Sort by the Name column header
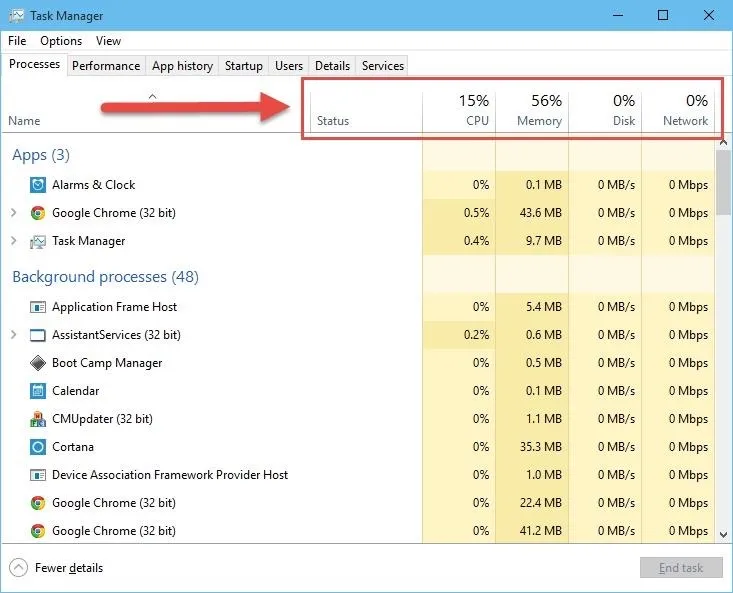The height and width of the screenshot is (593, 733). (x=24, y=121)
